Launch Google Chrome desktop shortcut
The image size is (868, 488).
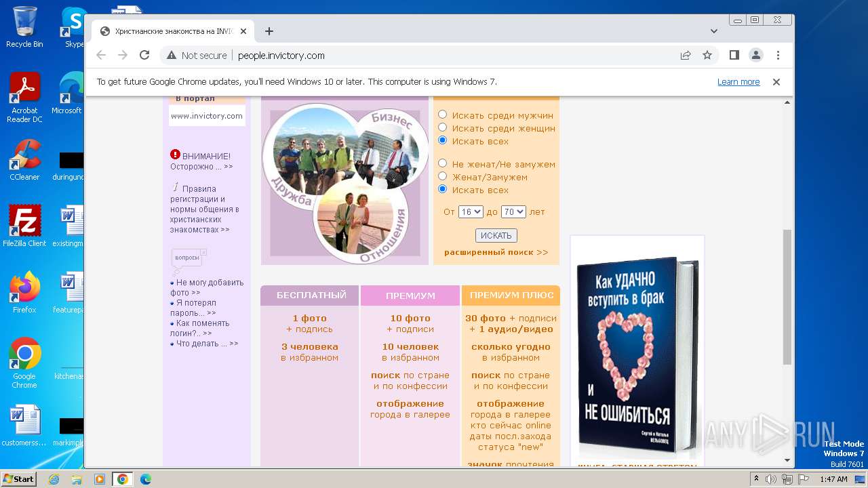click(24, 363)
